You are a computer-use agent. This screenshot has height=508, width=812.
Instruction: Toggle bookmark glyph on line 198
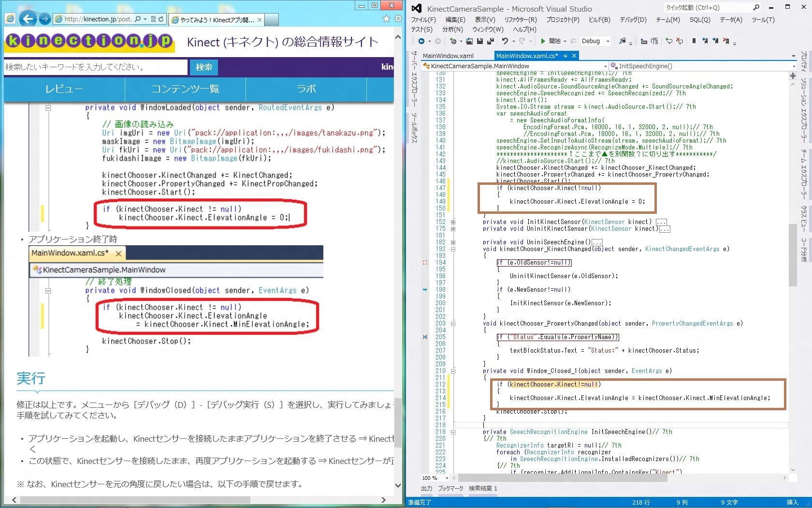425,290
